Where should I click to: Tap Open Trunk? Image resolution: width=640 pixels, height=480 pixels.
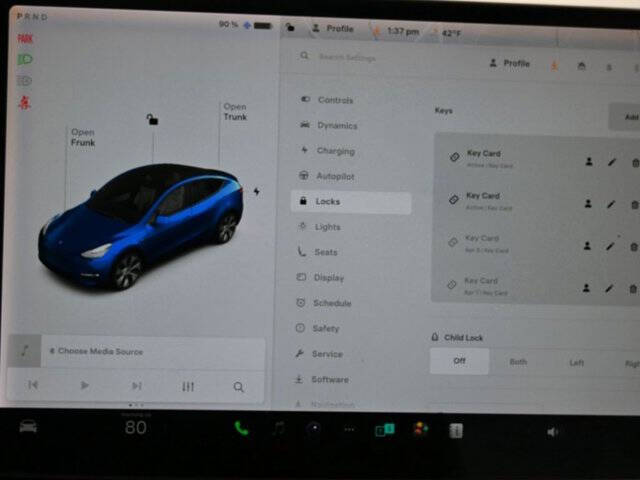pos(235,112)
